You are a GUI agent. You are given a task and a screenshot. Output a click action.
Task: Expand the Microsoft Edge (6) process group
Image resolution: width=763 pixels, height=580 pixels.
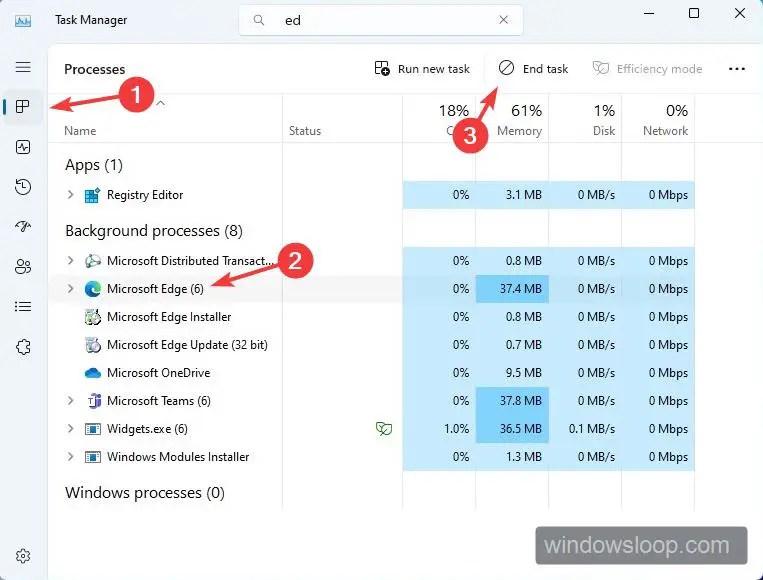pos(71,289)
